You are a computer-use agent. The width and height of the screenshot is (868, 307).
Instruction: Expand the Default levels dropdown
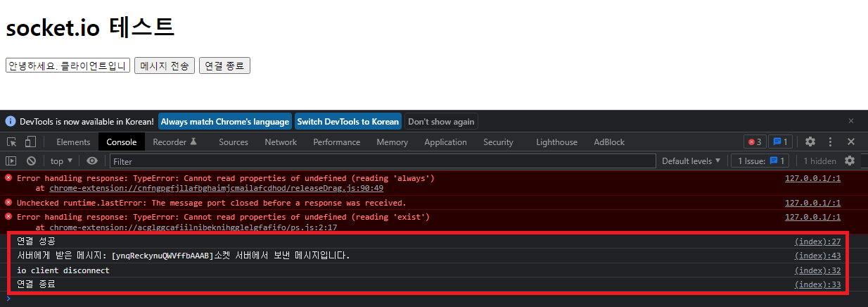[x=691, y=161]
